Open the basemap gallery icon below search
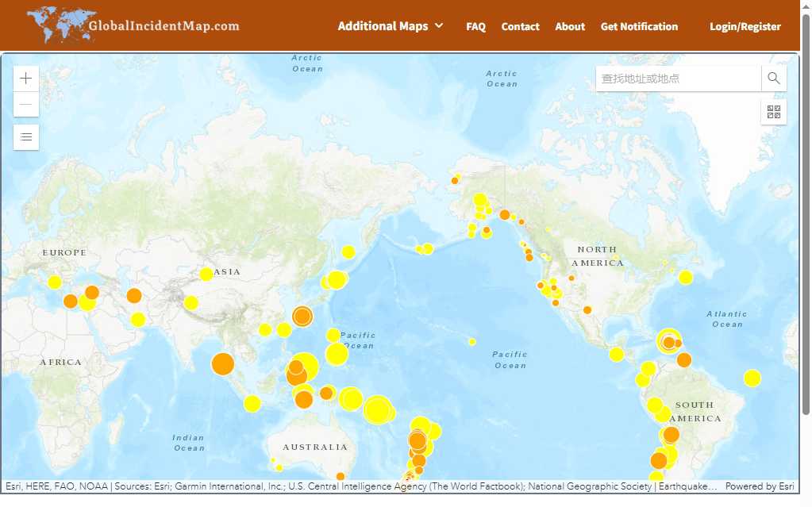Viewport: 812px width, 507px height. click(x=773, y=112)
